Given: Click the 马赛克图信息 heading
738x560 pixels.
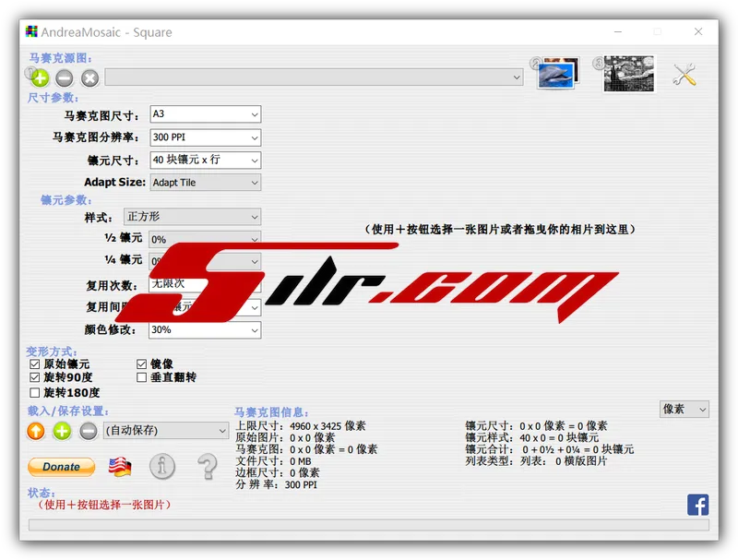Looking at the screenshot, I should click(x=271, y=412).
